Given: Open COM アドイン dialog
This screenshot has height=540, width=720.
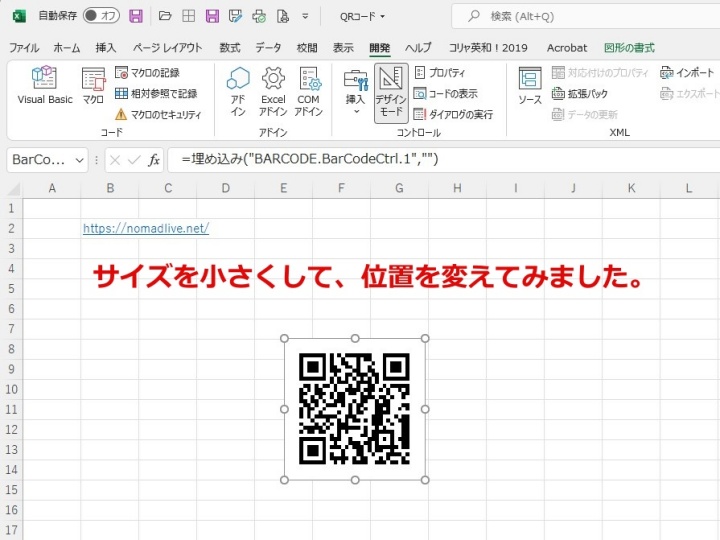Looking at the screenshot, I should tap(309, 91).
